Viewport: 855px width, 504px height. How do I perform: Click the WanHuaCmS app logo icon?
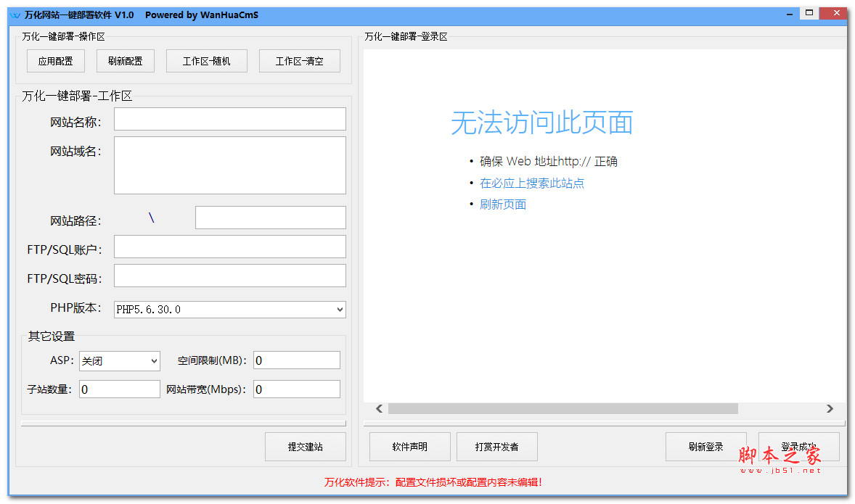point(16,13)
